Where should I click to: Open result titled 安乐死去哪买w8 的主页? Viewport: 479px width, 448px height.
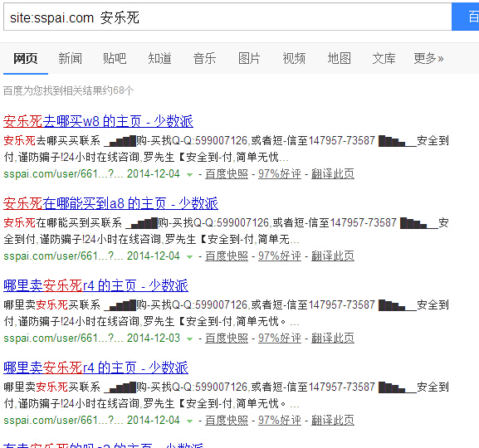point(98,121)
